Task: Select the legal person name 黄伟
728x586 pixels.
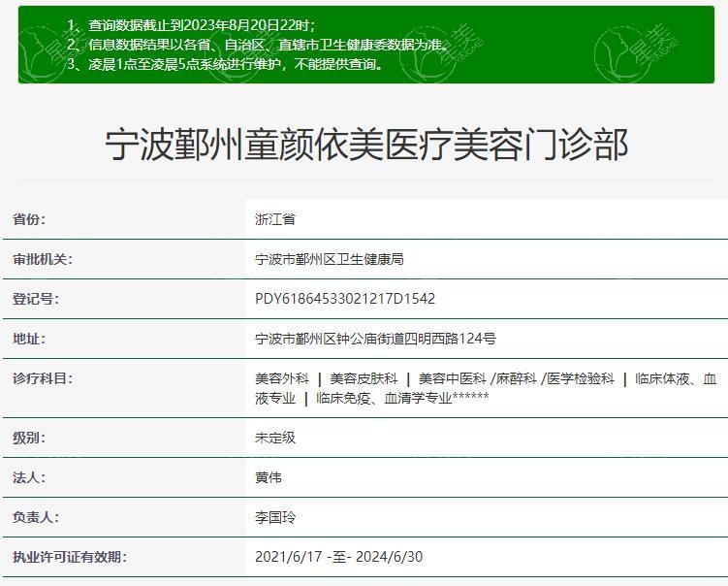Action: 269,477
